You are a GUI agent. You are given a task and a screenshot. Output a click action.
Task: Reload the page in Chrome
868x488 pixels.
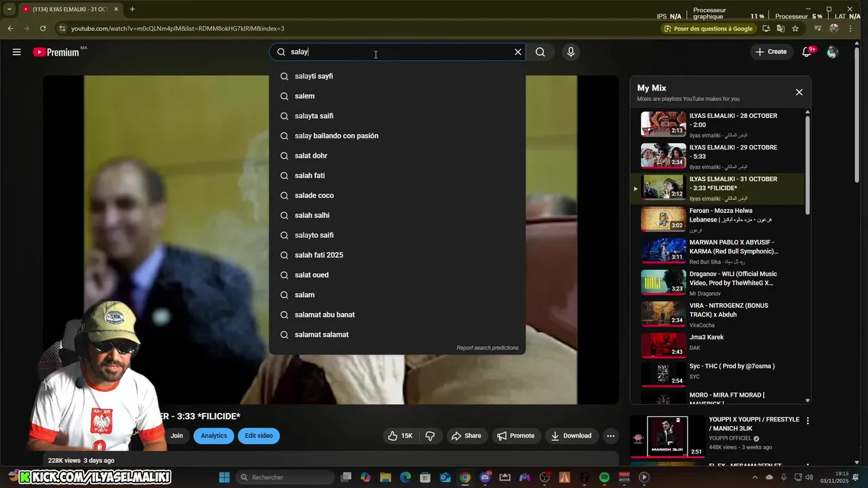(x=43, y=28)
